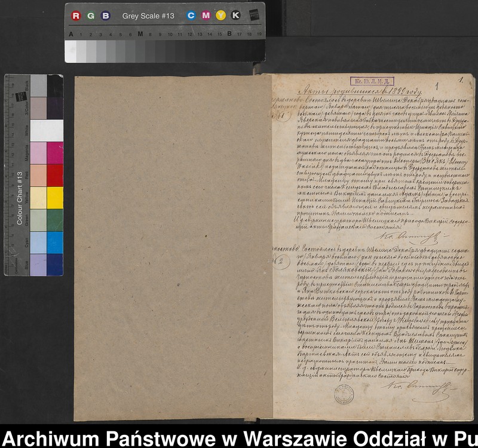Click the priest's signature under the first record

pos(412,237)
